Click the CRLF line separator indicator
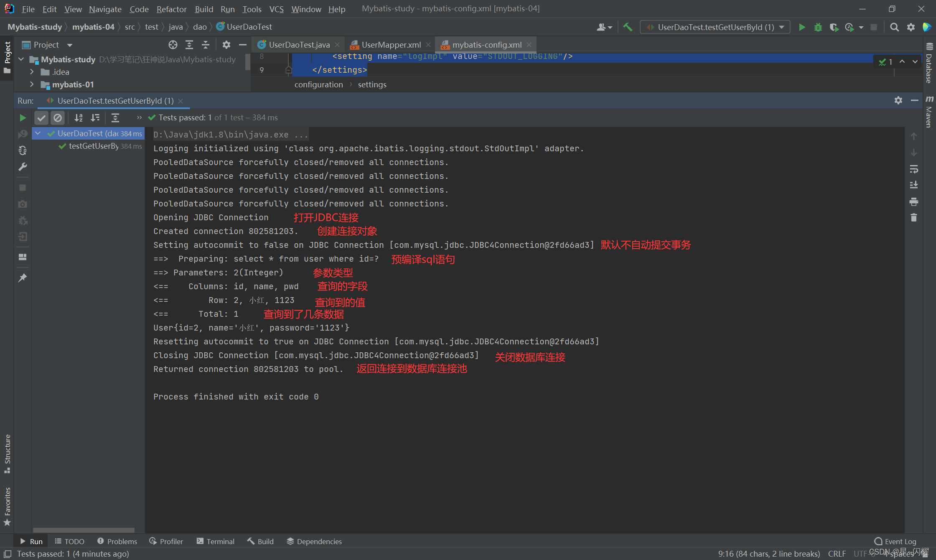Image resolution: width=936 pixels, height=560 pixels. [x=837, y=553]
